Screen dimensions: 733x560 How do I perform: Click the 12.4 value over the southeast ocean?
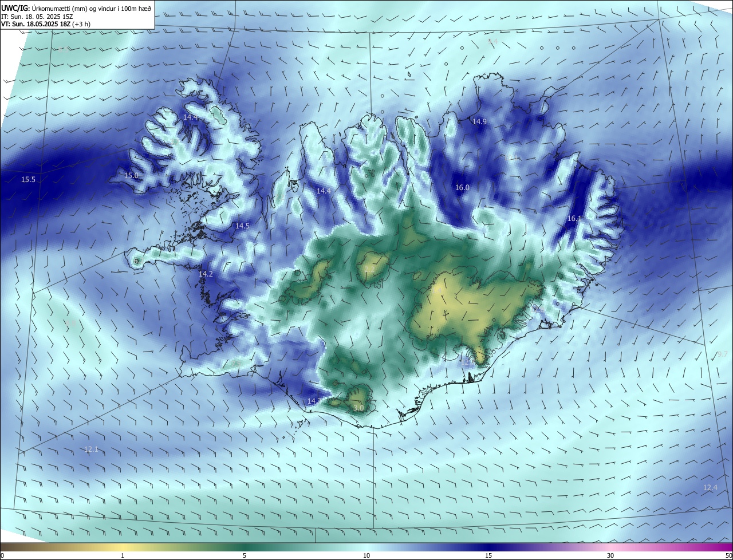click(710, 487)
